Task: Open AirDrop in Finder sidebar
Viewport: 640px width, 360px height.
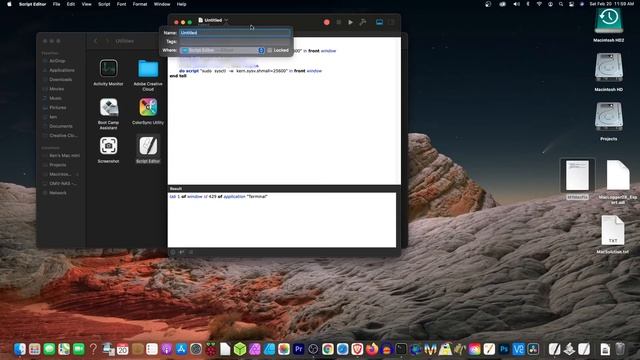Action: pos(57,61)
